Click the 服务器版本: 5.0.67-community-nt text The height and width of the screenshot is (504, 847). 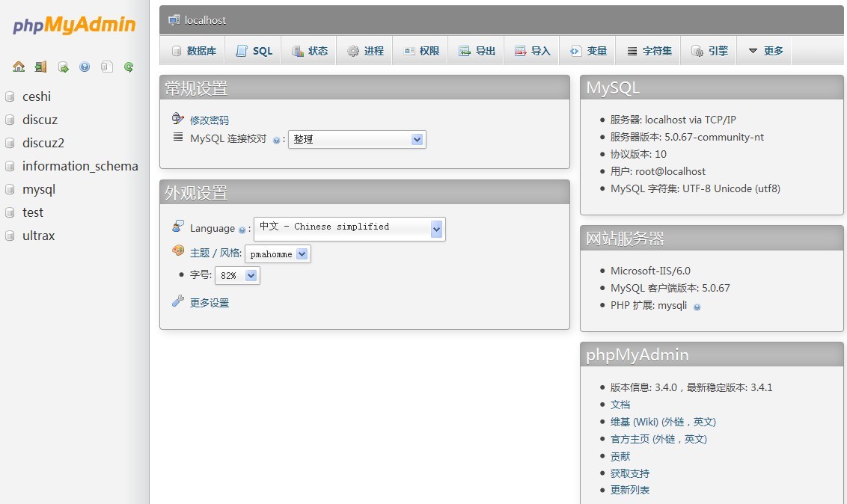(687, 137)
